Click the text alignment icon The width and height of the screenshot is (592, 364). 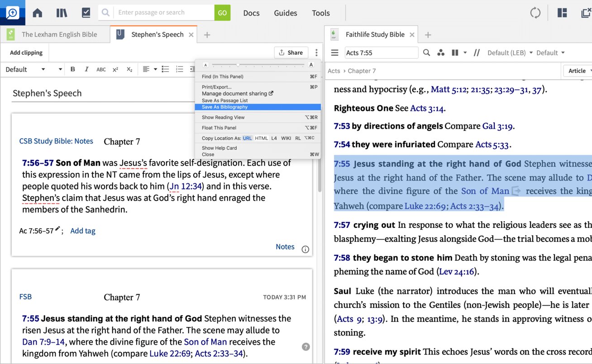point(146,69)
